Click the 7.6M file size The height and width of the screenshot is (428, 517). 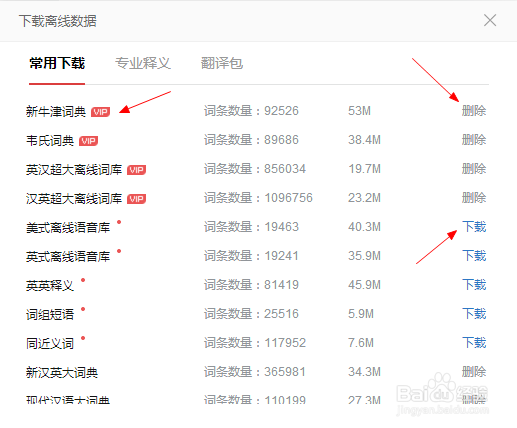(361, 343)
